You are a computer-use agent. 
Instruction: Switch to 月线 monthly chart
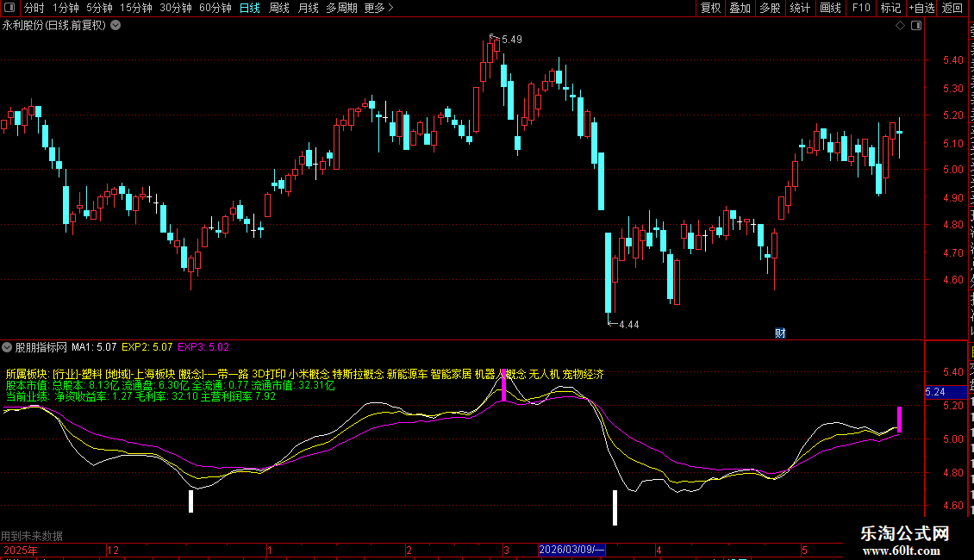pyautogui.click(x=308, y=8)
